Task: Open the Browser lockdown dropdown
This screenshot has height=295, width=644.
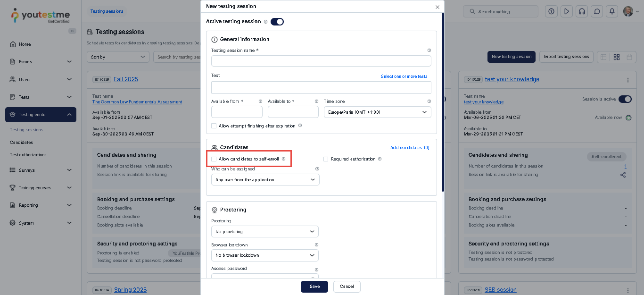Action: [264, 255]
